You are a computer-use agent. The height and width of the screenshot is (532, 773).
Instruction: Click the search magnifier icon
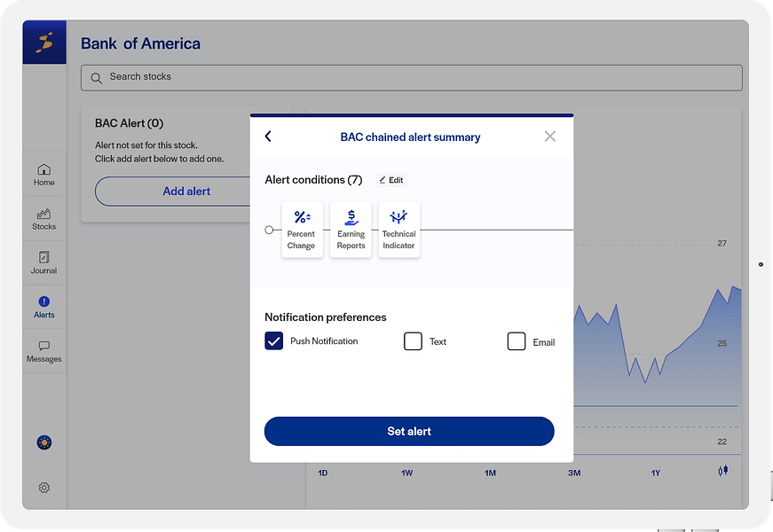96,78
